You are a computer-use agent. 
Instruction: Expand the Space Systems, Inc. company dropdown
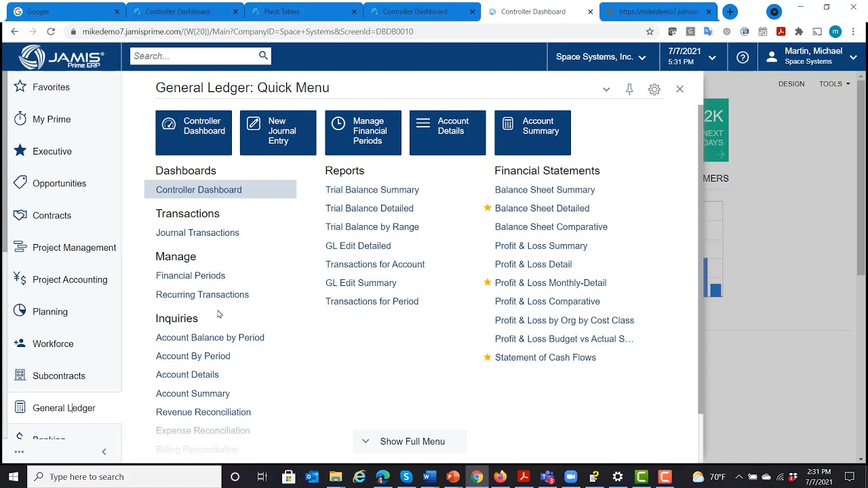click(601, 57)
